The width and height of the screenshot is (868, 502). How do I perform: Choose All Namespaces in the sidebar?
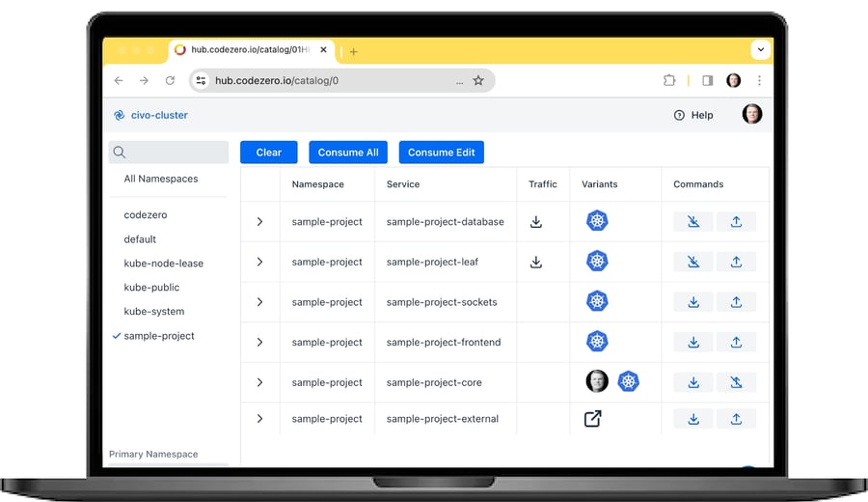(x=161, y=179)
